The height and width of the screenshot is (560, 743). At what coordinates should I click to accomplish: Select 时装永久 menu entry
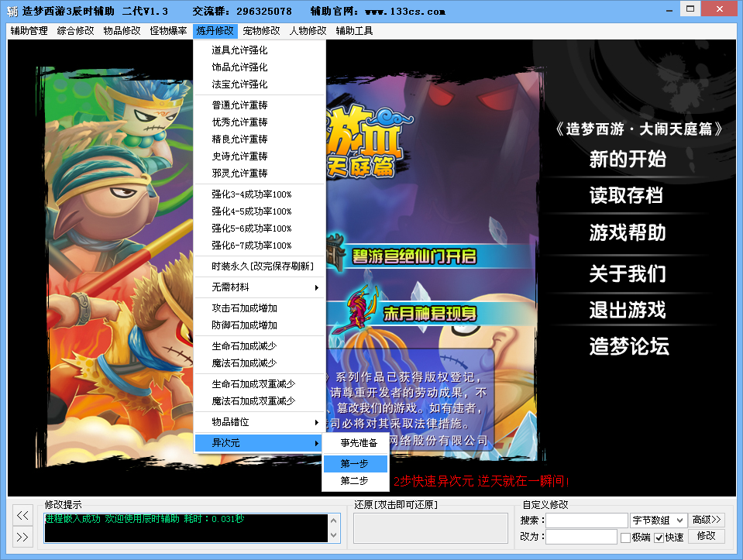(x=260, y=266)
